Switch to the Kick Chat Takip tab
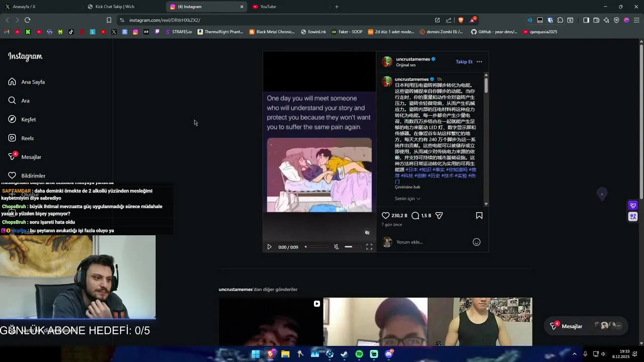 pos(123,7)
